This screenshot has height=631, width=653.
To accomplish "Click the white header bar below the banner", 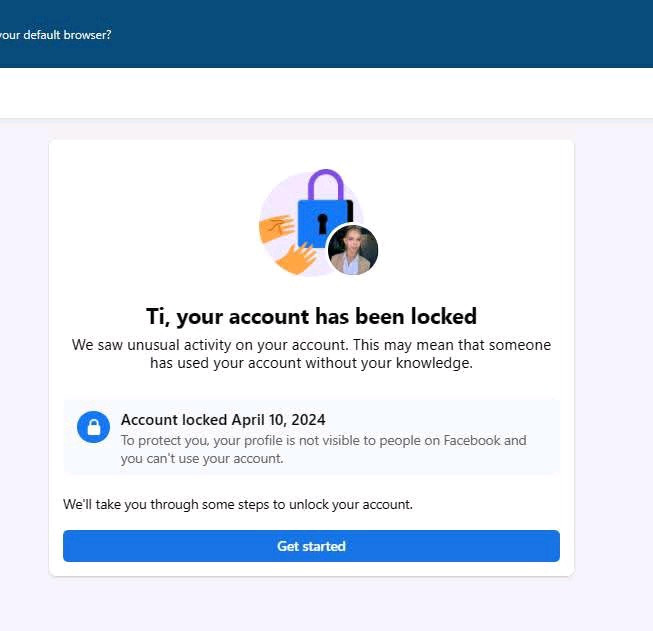I will tap(326, 93).
